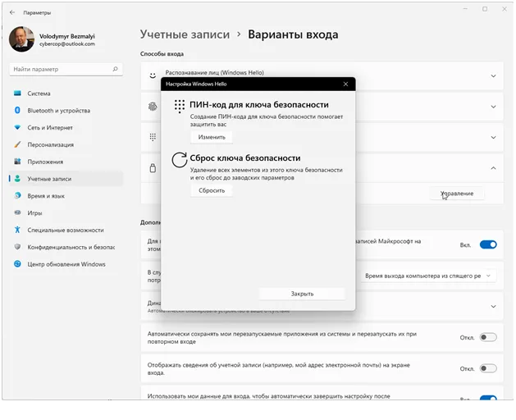Collapse the security key row chevron
Viewport: 516px width, 420px height.
[493, 168]
